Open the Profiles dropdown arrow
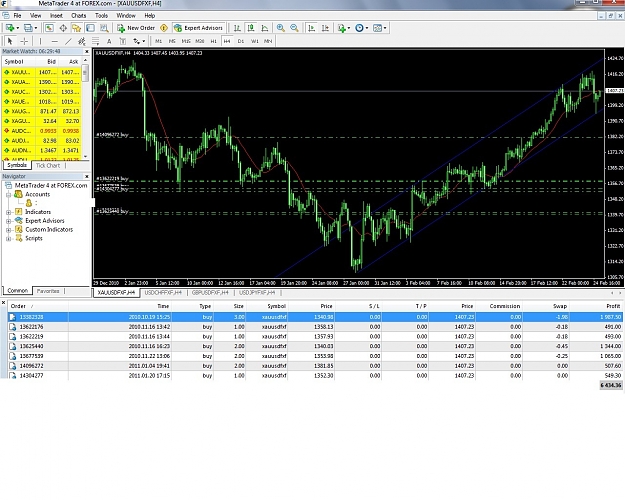This screenshot has width=625, height=500. pos(35,28)
